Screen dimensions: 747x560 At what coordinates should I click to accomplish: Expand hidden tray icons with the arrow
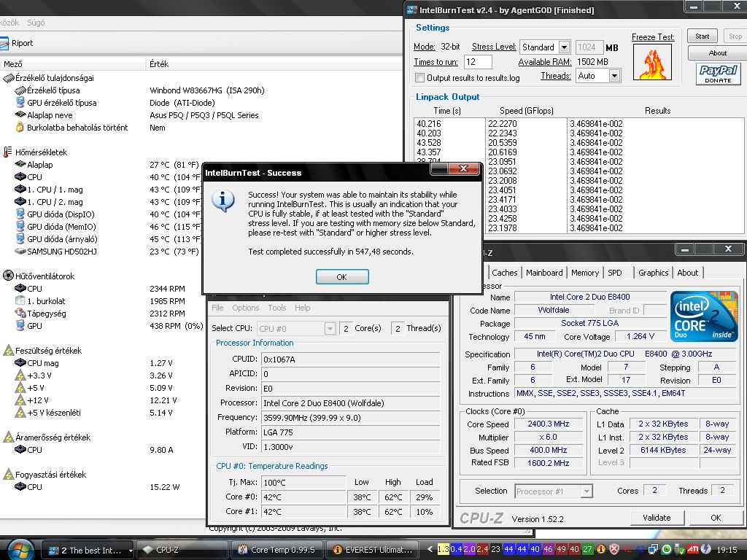click(x=430, y=549)
